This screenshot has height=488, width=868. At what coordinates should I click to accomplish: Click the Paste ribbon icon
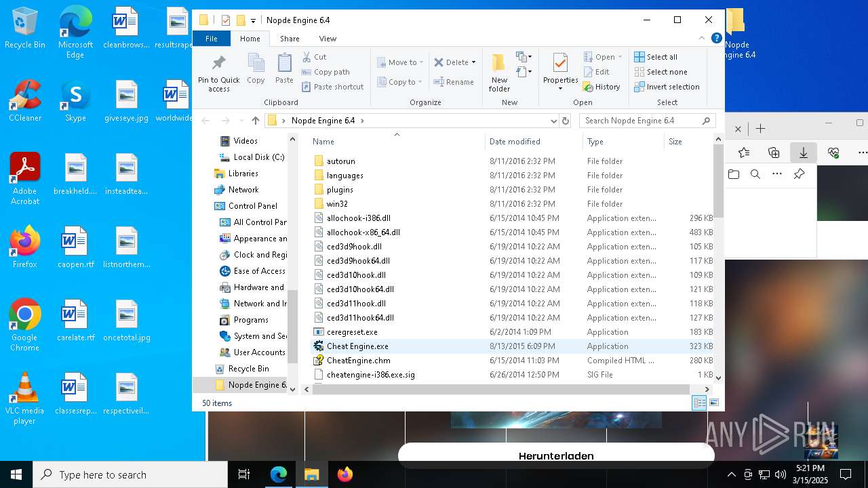[284, 69]
